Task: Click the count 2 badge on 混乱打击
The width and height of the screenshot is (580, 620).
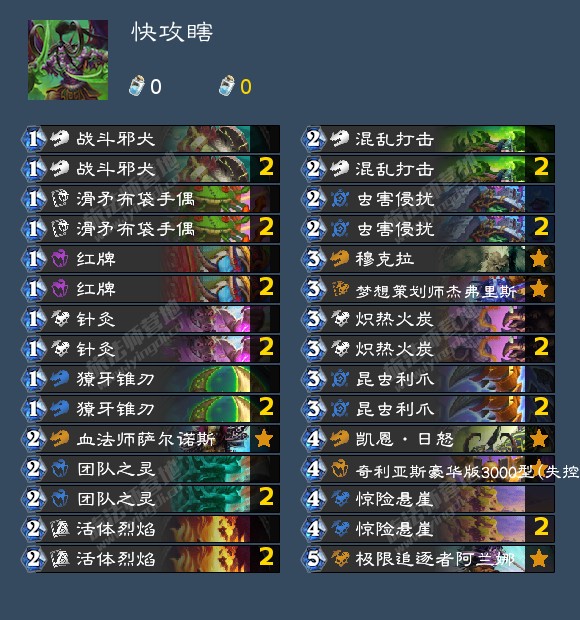Action: 541,169
